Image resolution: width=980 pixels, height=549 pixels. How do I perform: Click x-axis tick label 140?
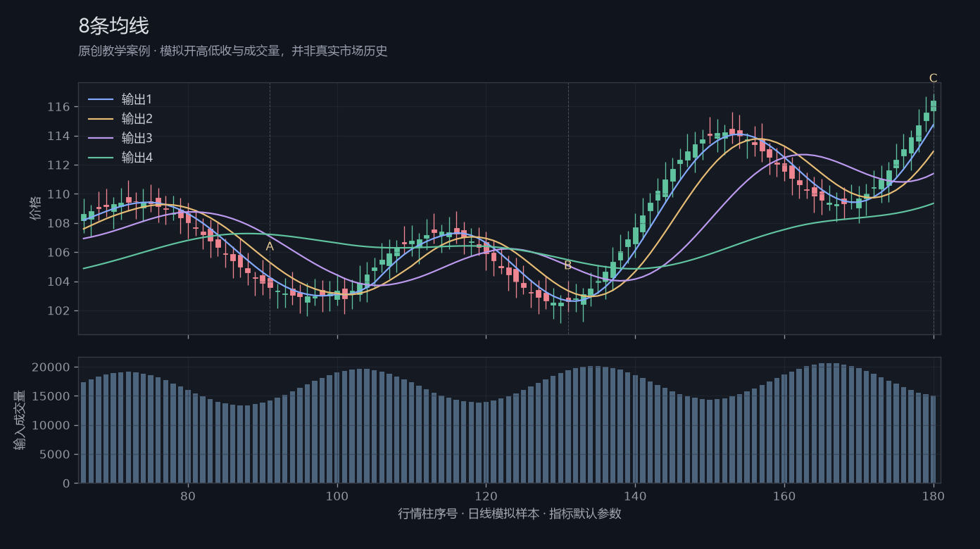point(635,496)
